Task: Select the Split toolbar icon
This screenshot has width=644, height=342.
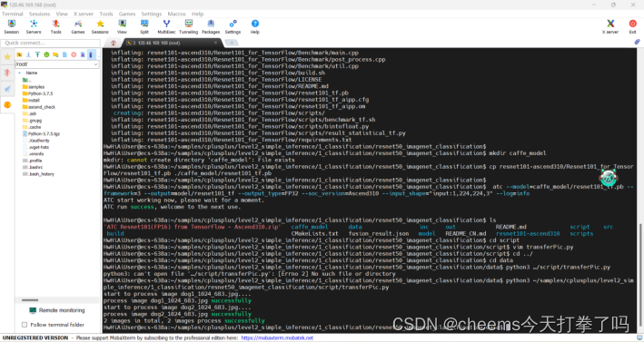Action: click(144, 27)
